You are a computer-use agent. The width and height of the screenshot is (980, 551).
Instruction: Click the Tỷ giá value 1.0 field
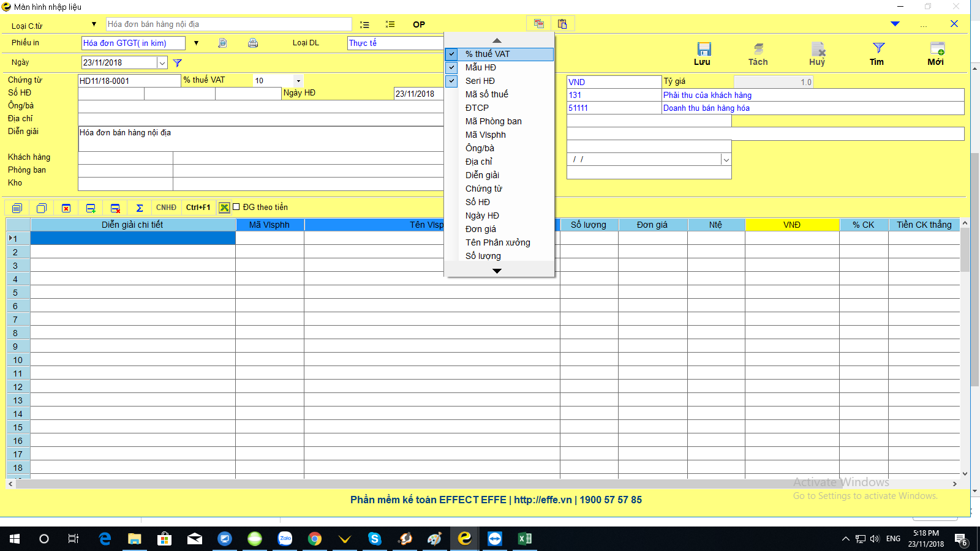pyautogui.click(x=774, y=82)
